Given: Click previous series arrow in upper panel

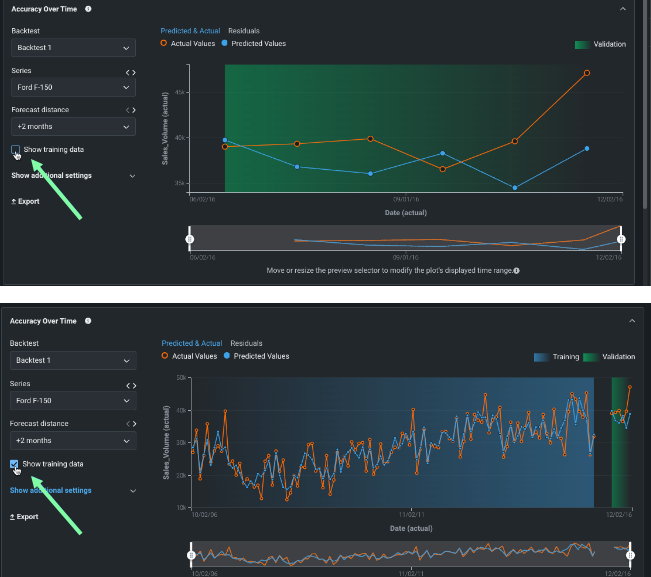Looking at the screenshot, I should 127,73.
